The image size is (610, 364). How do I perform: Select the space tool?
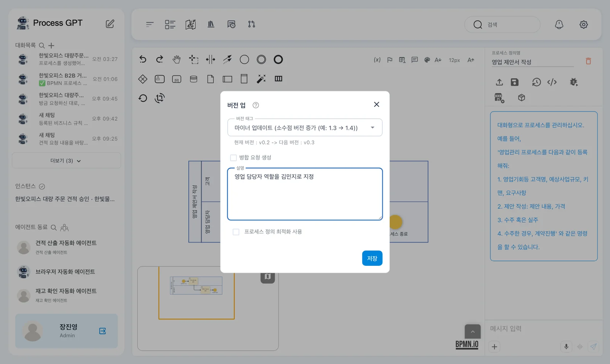click(x=210, y=59)
